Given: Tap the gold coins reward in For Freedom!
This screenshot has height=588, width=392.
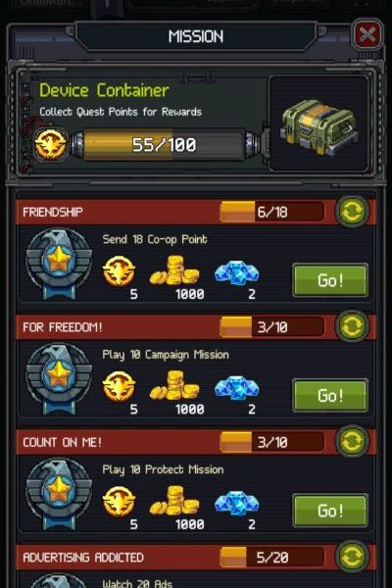Looking at the screenshot, I should click(x=174, y=385).
